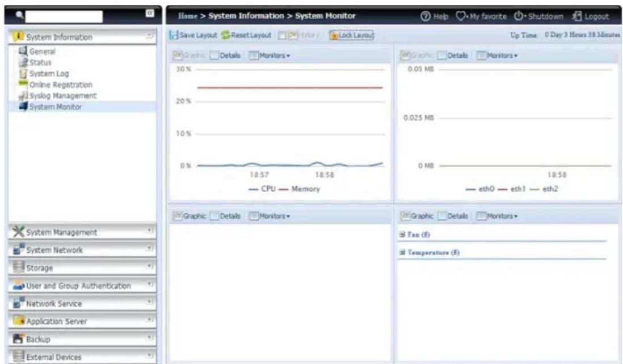Click the Syslog Management icon
The width and height of the screenshot is (623, 364).
pos(23,96)
